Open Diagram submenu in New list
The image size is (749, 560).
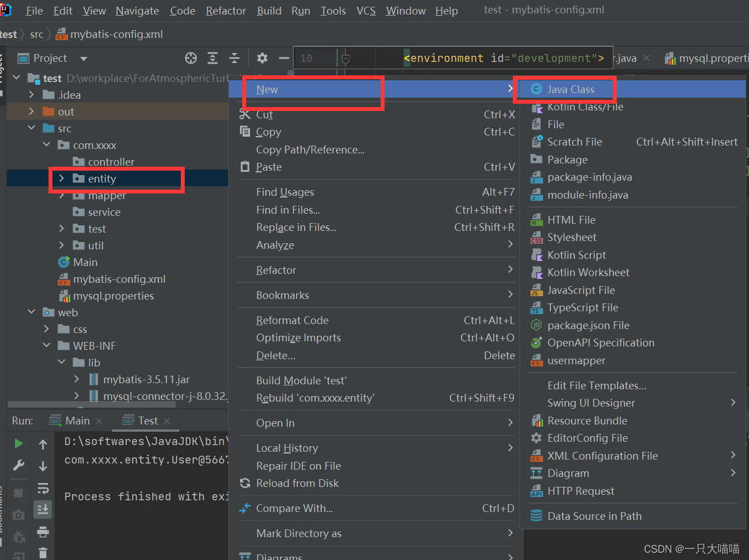[x=633, y=473]
